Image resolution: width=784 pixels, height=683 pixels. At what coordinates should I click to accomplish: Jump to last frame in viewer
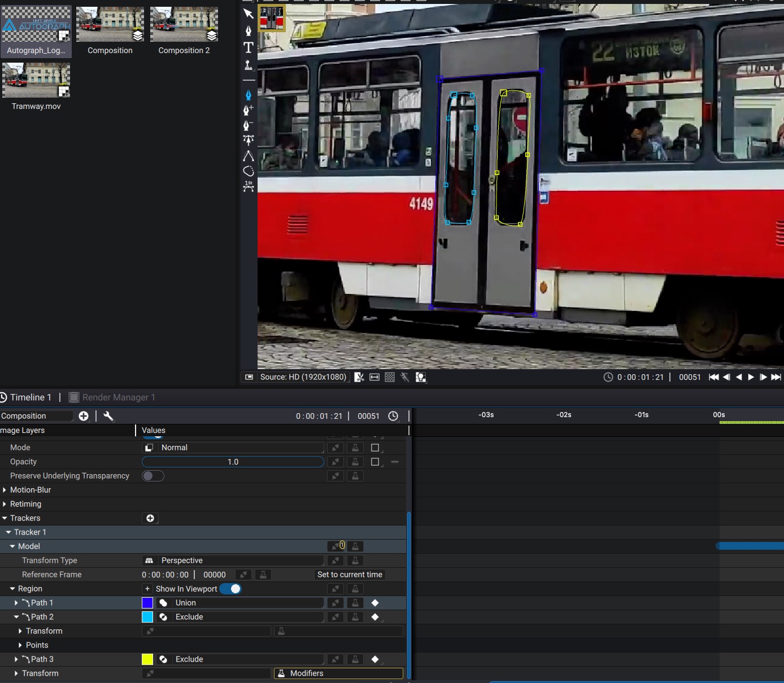point(776,377)
